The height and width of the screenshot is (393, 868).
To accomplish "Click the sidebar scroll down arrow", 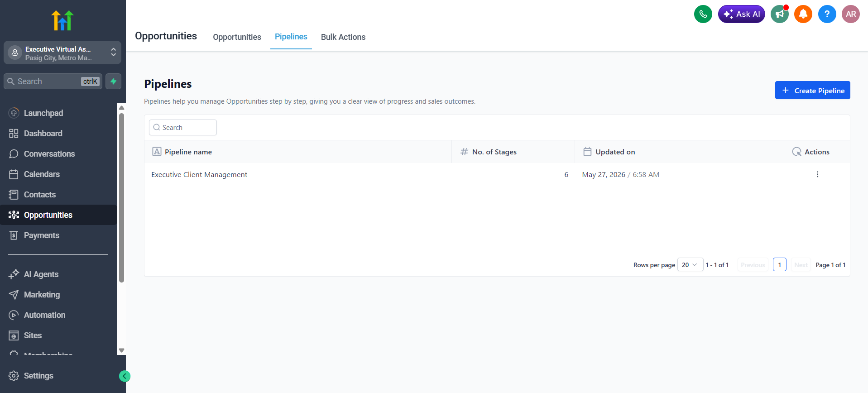I will point(121,350).
